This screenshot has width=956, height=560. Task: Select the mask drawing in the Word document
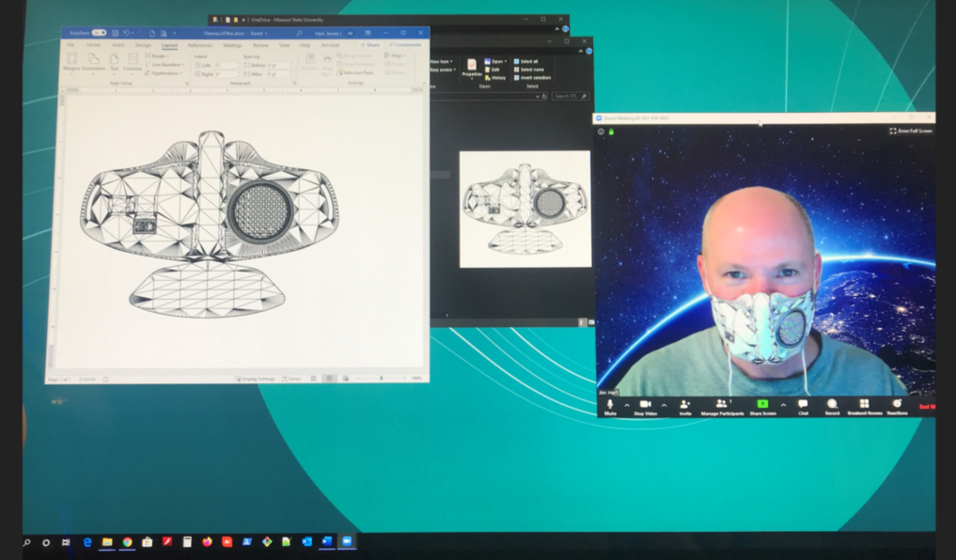click(x=209, y=225)
